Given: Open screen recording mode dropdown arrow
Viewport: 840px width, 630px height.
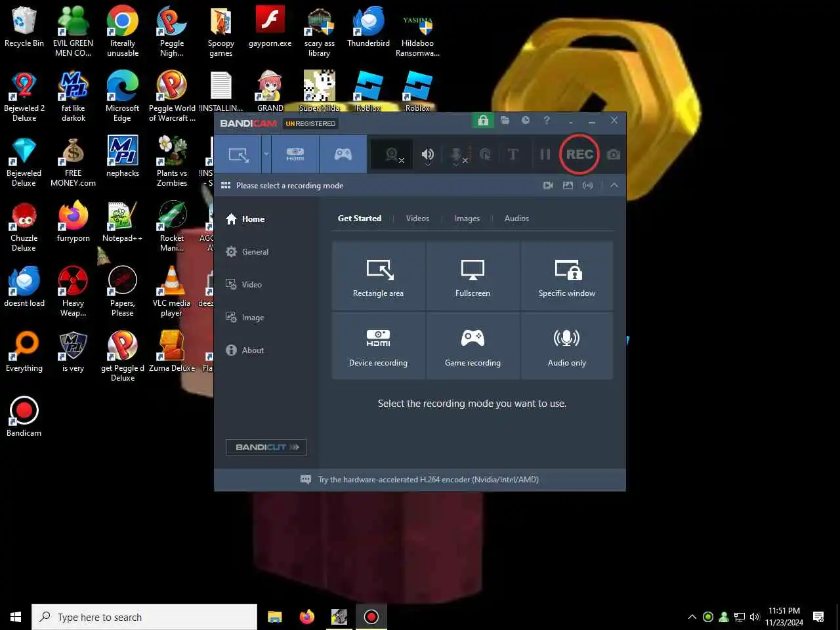Looking at the screenshot, I should click(266, 154).
